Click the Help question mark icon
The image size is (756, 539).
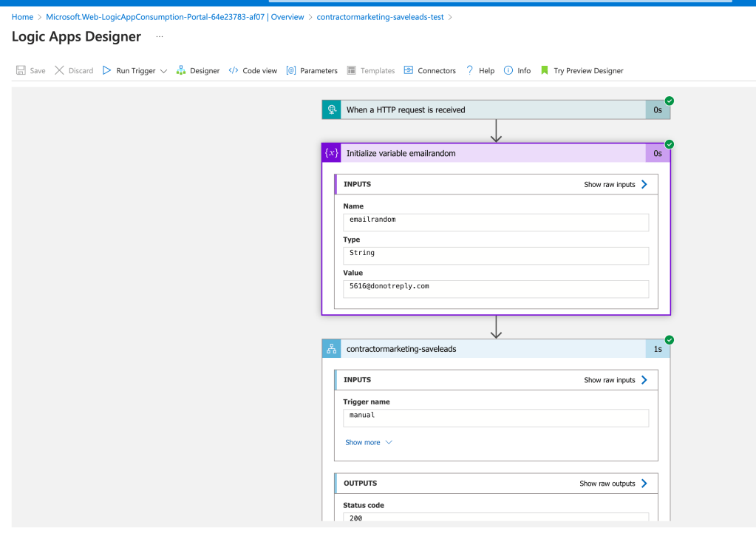pyautogui.click(x=469, y=70)
